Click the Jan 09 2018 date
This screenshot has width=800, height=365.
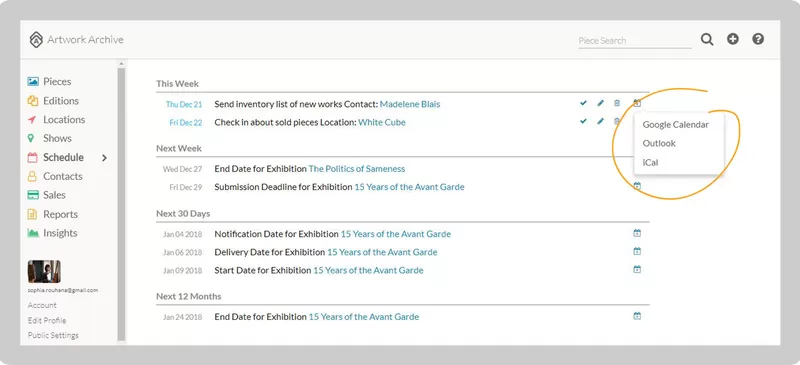[x=183, y=271]
